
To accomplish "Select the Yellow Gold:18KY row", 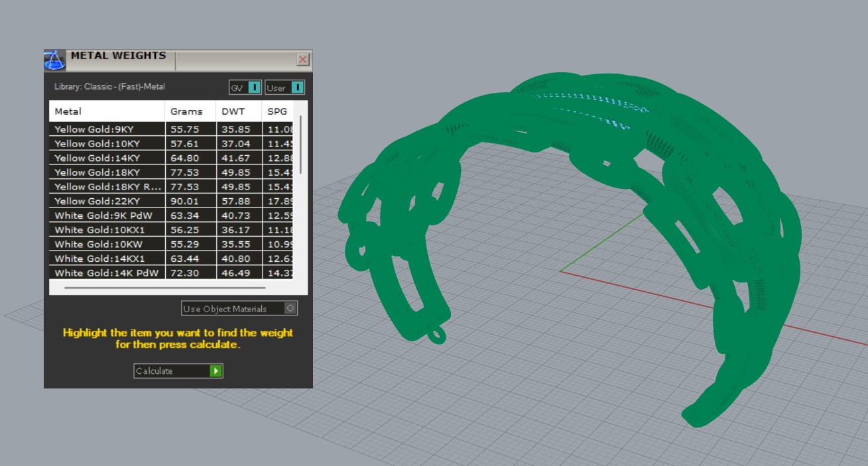I will coord(172,172).
